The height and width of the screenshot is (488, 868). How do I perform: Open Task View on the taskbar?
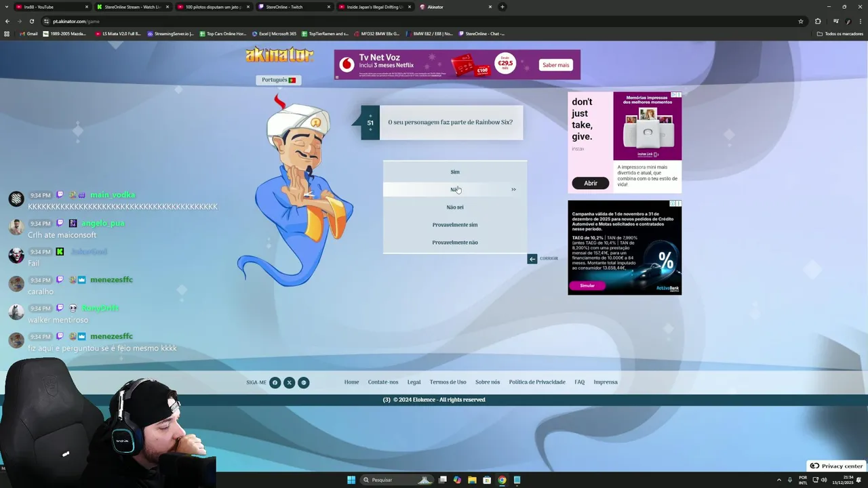click(x=443, y=480)
